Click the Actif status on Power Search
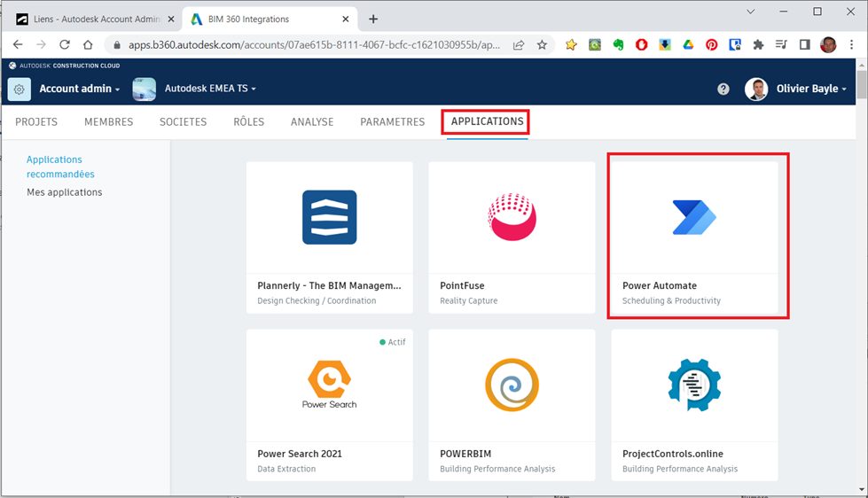The width and height of the screenshot is (868, 498). tap(393, 342)
